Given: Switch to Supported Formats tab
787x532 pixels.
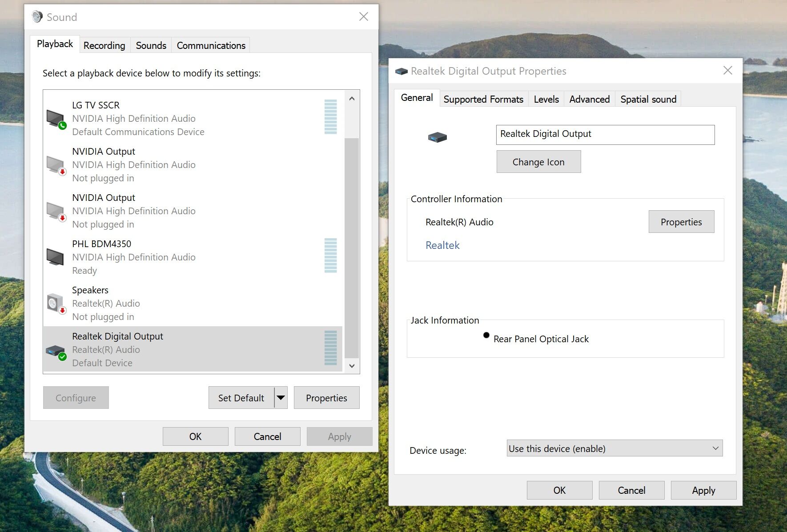Looking at the screenshot, I should click(483, 99).
